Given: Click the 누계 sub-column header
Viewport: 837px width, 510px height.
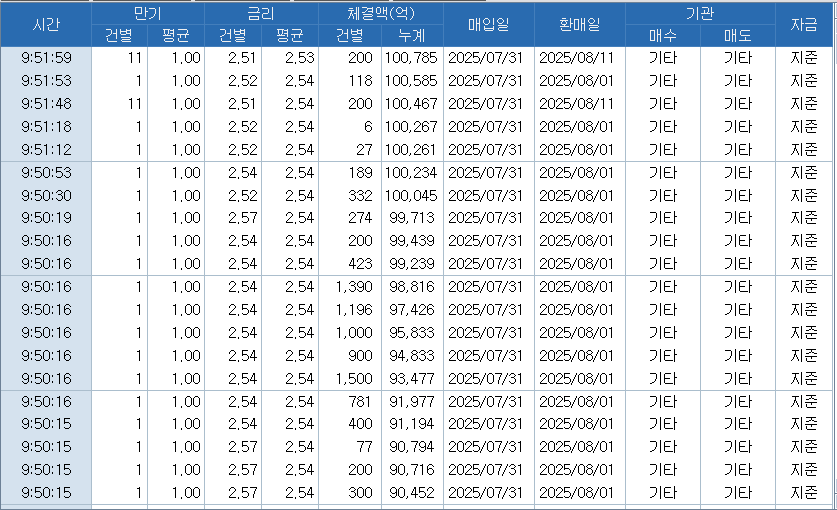Looking at the screenshot, I should coord(411,36).
